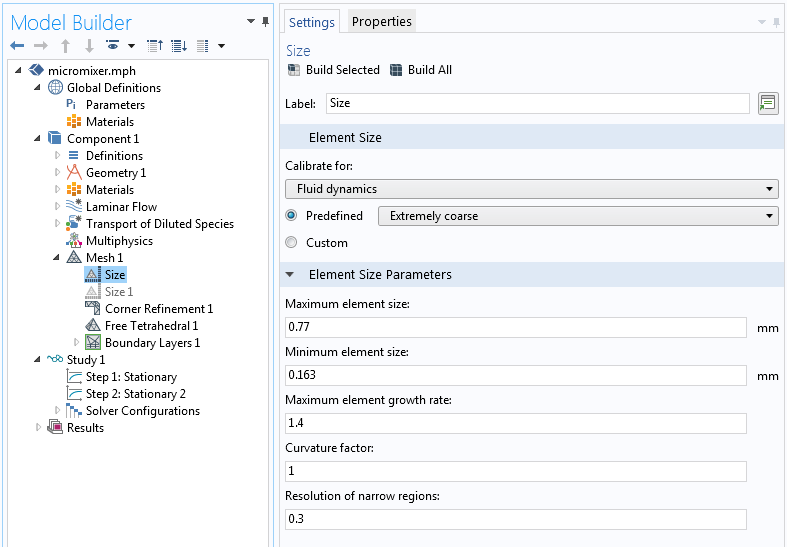Click the Minimum element size field

(515, 375)
